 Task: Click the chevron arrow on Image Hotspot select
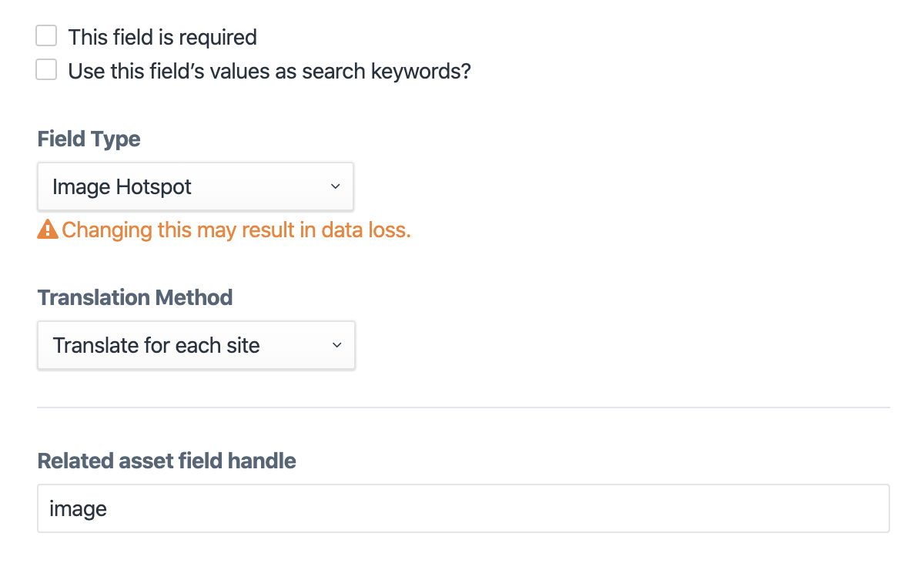(335, 186)
